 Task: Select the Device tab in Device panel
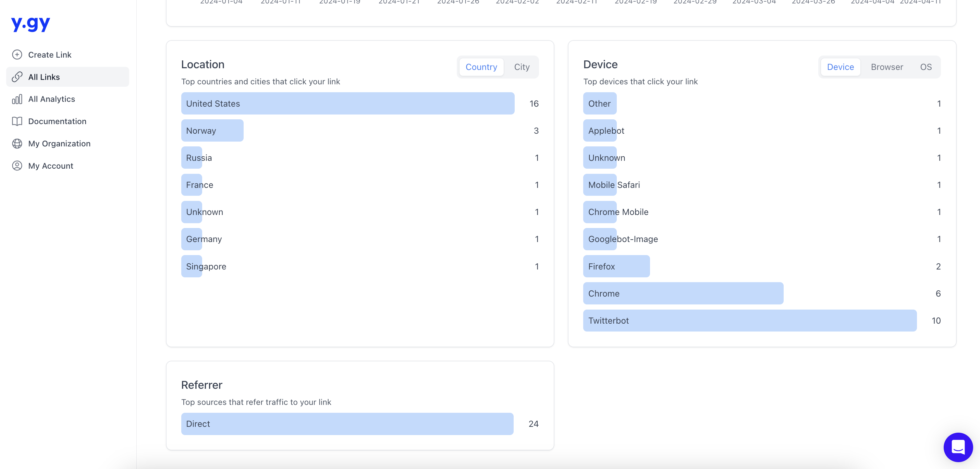[841, 66]
